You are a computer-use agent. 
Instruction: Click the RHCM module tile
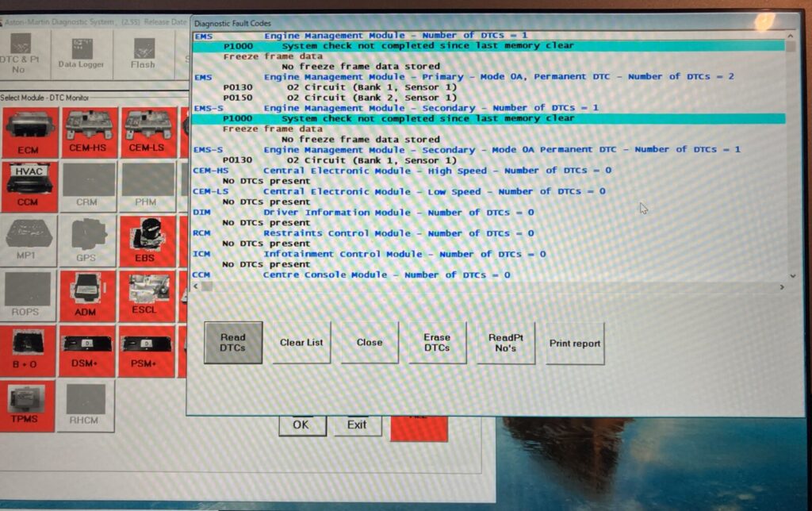pos(85,405)
